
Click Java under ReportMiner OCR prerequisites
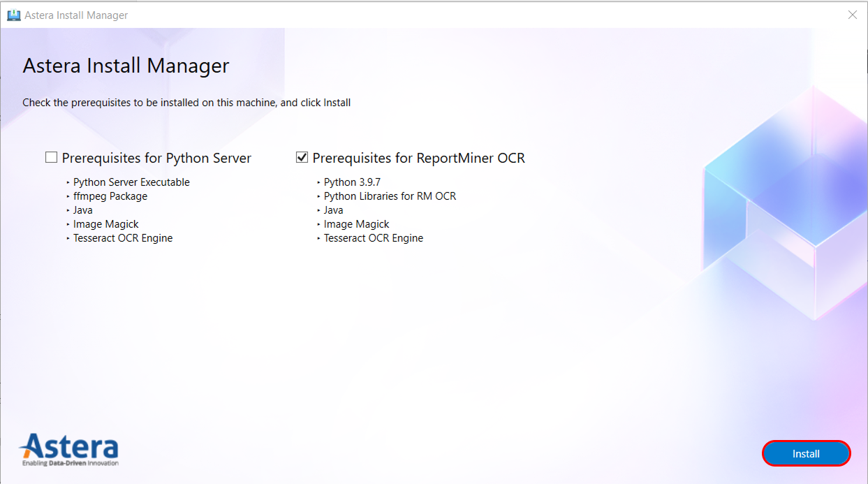pos(334,210)
